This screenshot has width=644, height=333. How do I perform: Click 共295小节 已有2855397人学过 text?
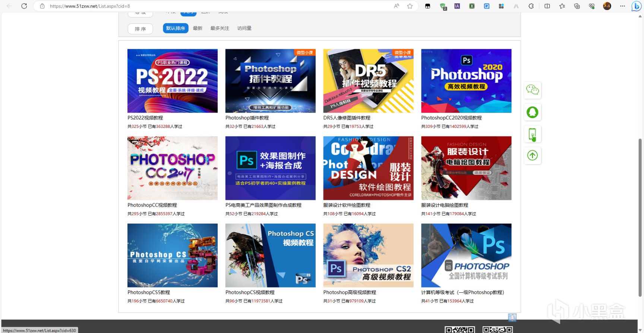[x=156, y=214]
